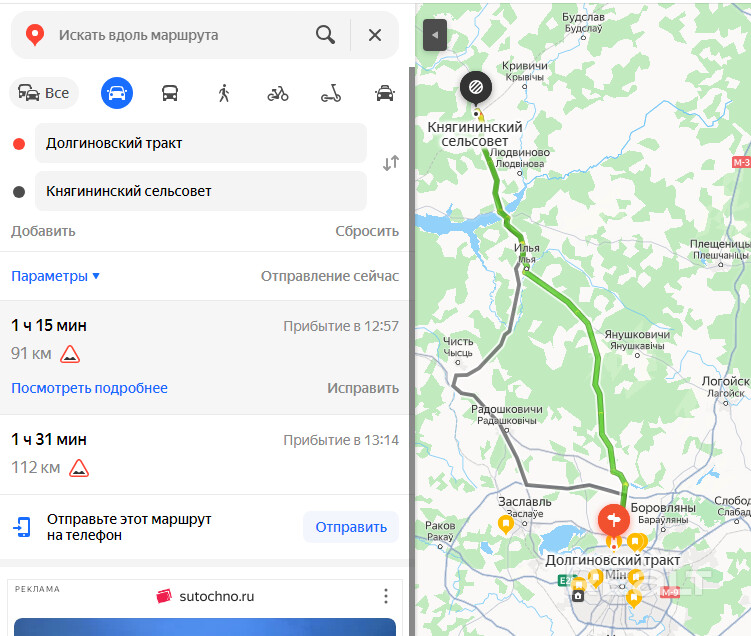Choose the pedestrian walking mode
The width and height of the screenshot is (751, 636).
pyautogui.click(x=224, y=93)
